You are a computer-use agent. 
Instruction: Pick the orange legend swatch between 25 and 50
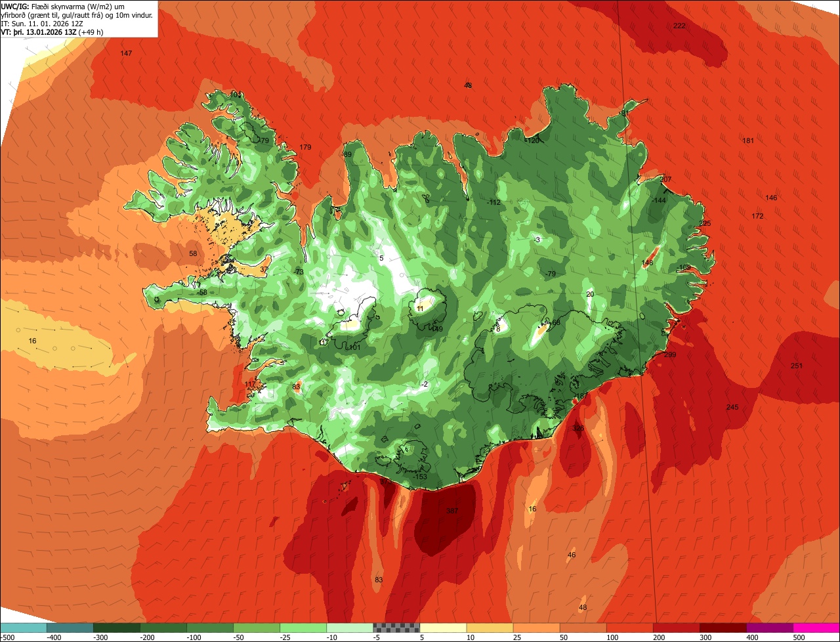(x=536, y=628)
